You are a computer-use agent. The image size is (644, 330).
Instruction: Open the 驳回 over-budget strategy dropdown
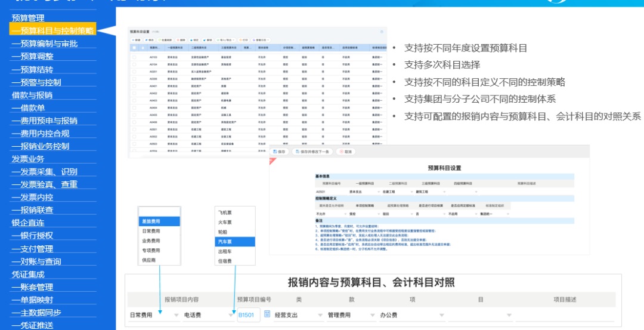(x=398, y=214)
